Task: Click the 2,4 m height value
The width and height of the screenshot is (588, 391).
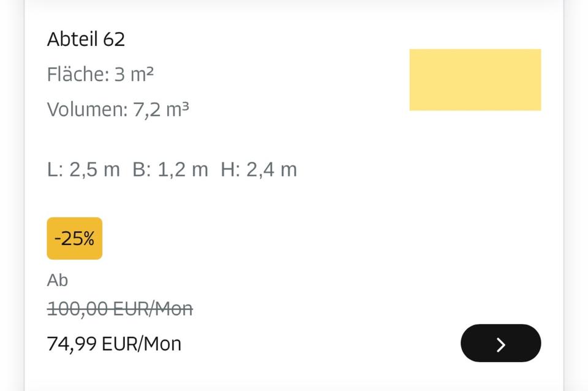Action: click(271, 169)
